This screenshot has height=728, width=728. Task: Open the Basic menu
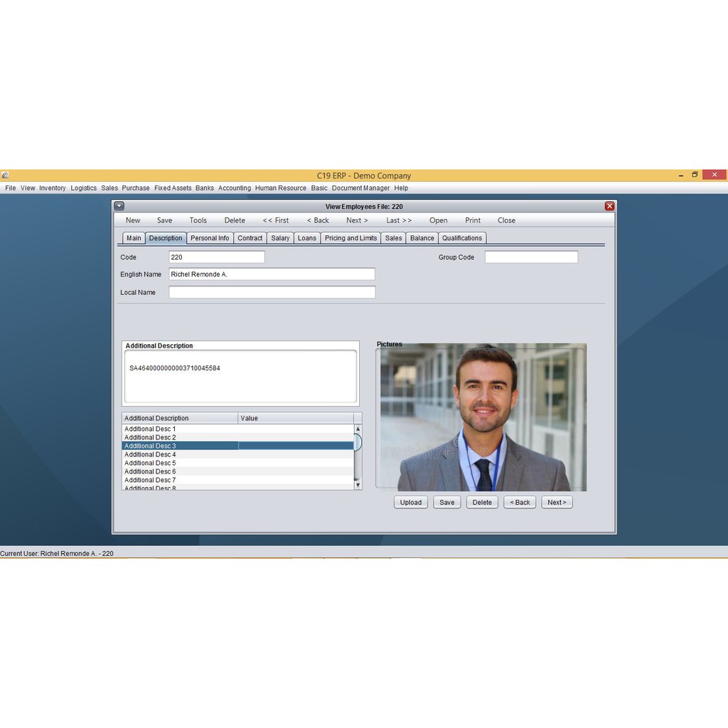(x=319, y=188)
